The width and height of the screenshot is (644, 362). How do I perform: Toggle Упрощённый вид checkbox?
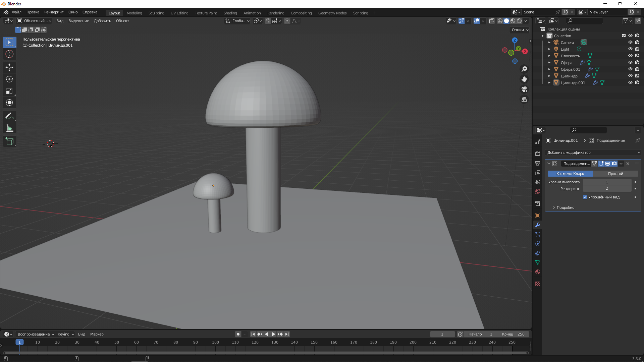pyautogui.click(x=585, y=197)
